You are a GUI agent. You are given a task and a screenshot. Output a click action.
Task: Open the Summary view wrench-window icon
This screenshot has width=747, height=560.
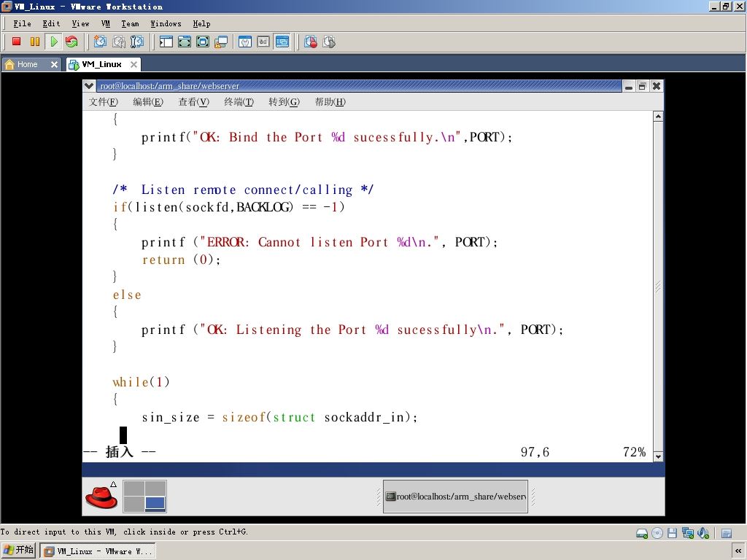point(245,42)
